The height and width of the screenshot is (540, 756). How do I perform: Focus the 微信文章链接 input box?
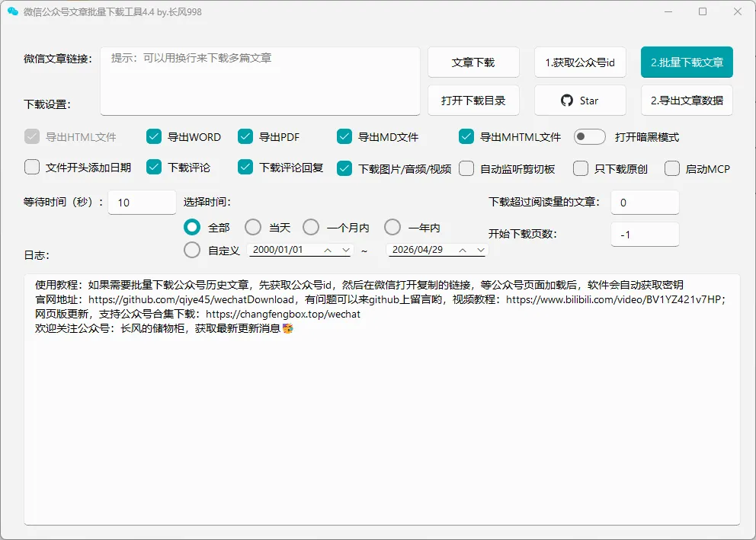pos(261,81)
